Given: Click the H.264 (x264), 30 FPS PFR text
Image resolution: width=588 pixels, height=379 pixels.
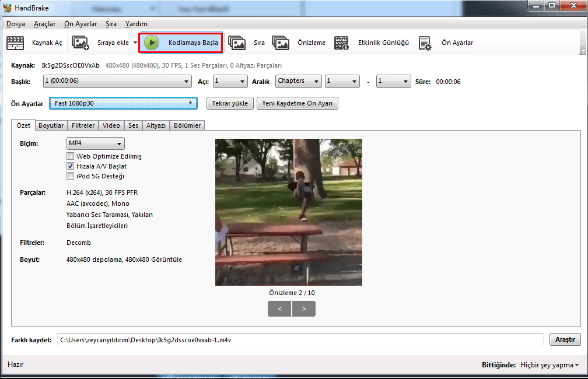Looking at the screenshot, I should click(102, 192).
